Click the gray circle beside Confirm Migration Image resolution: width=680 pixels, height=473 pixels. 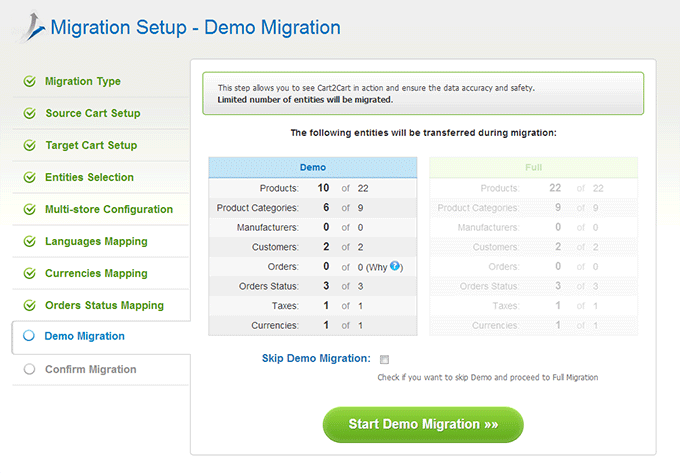29,369
